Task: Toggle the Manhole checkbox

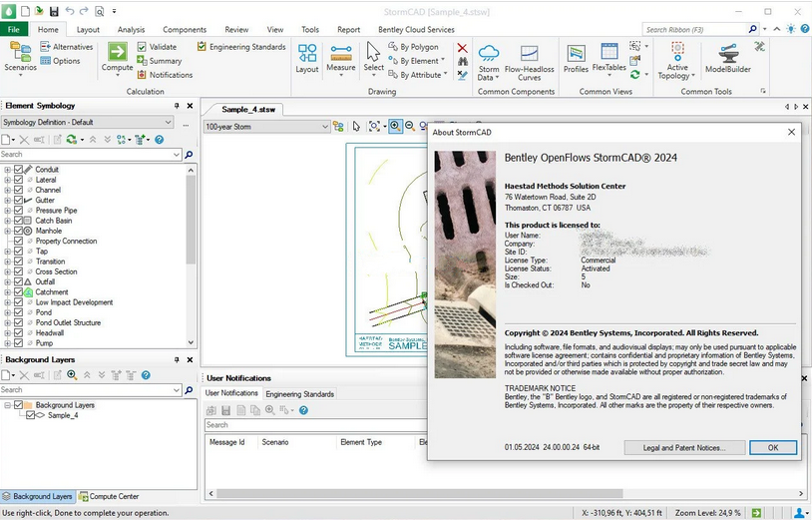Action: click(19, 231)
